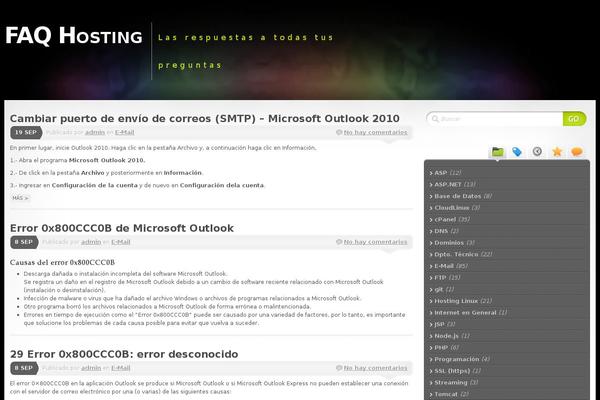Click the heading 'Causas del error 0x800CCC0B'
This screenshot has height=400, width=600.
point(62,262)
